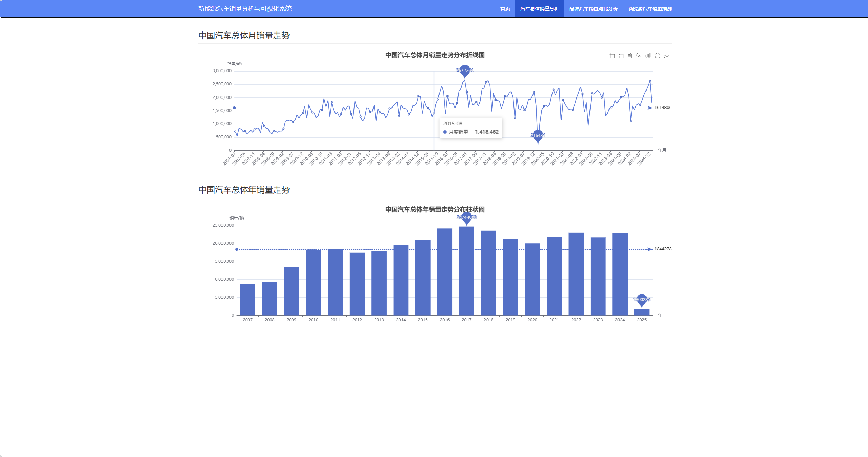Image resolution: width=868 pixels, height=457 pixels.
Task: Click the zoom reset back icon
Action: tap(621, 56)
